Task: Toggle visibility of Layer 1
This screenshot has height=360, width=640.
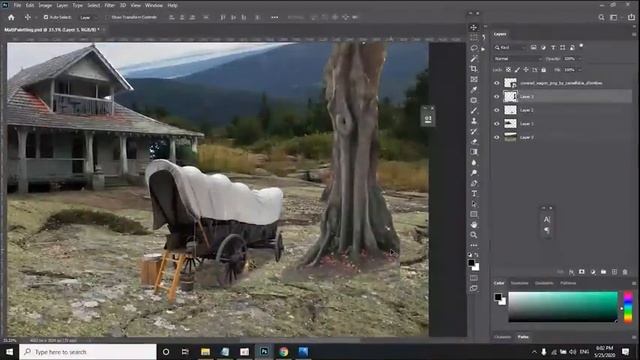Action: pos(497,124)
